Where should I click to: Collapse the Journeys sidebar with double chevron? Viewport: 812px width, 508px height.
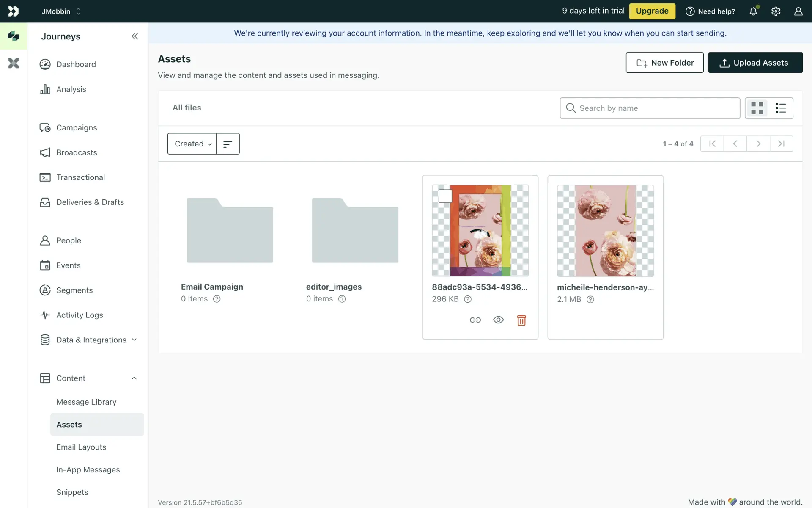(x=134, y=36)
